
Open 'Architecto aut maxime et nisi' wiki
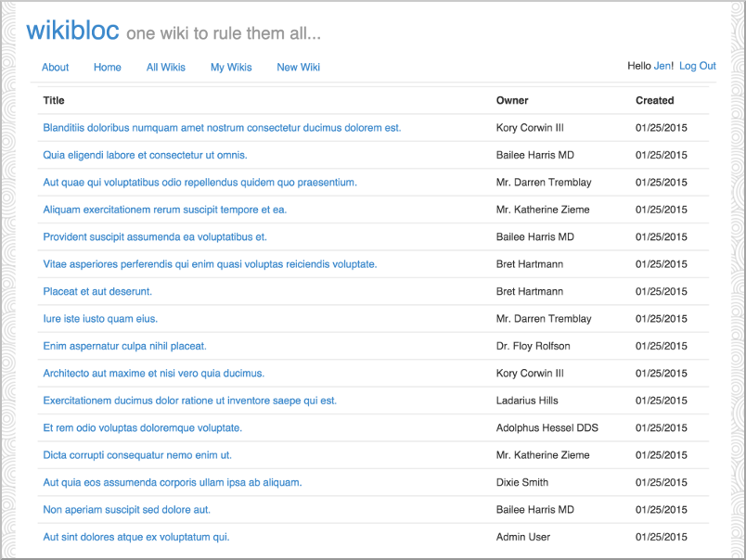tap(154, 374)
